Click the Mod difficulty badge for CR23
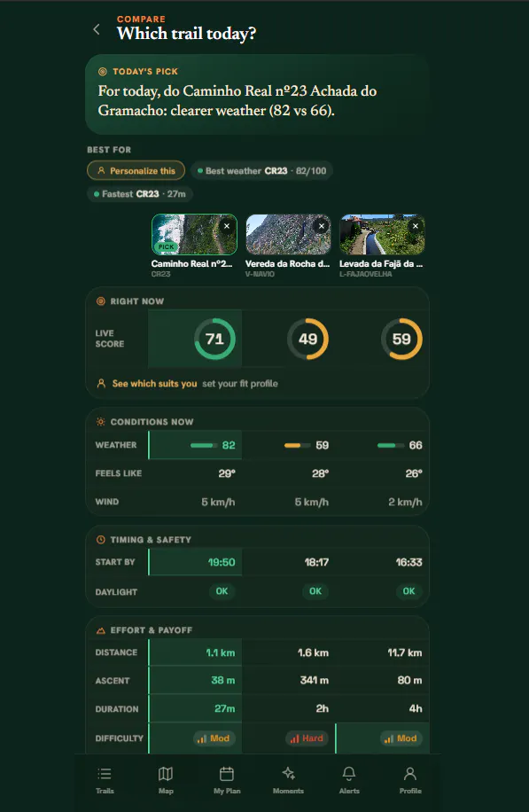 [x=214, y=738]
